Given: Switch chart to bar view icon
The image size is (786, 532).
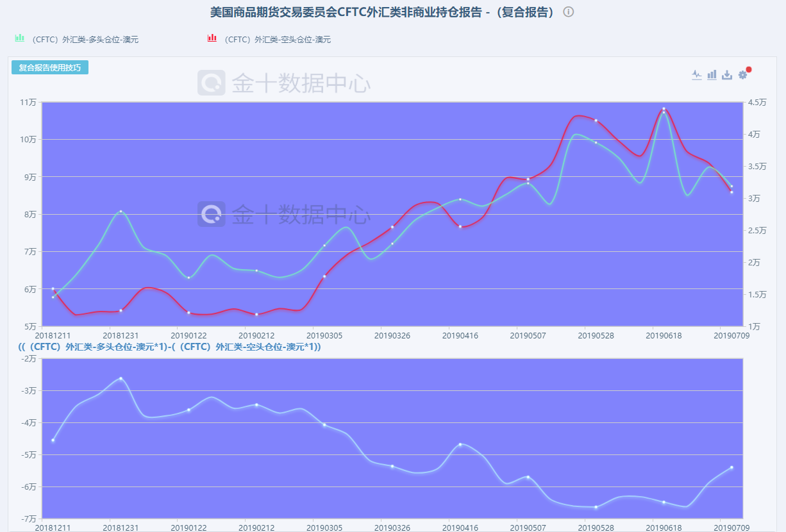Looking at the screenshot, I should coord(712,75).
